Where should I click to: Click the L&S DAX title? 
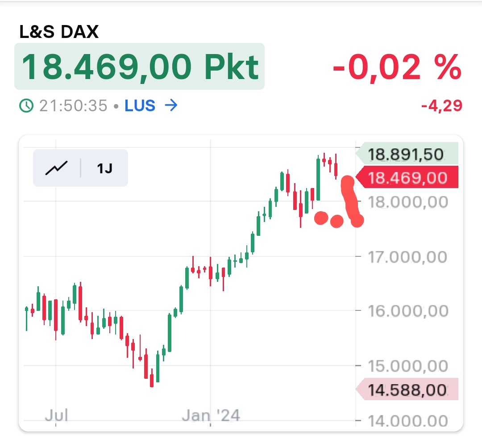click(x=59, y=32)
